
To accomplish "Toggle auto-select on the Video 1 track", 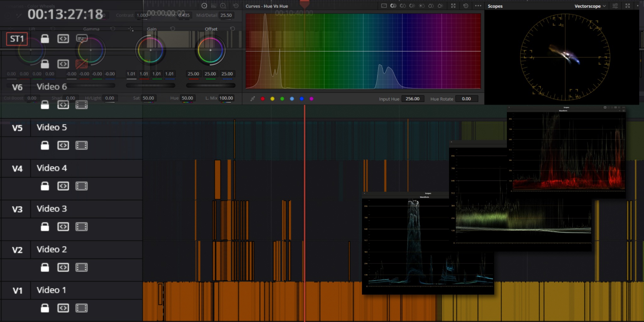I will [63, 308].
